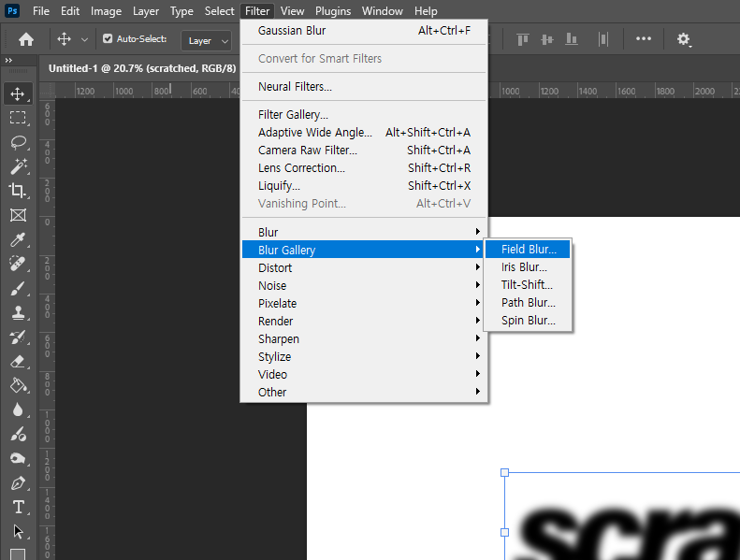The image size is (740, 560).
Task: Select the Move tool in toolbar
Action: click(18, 93)
